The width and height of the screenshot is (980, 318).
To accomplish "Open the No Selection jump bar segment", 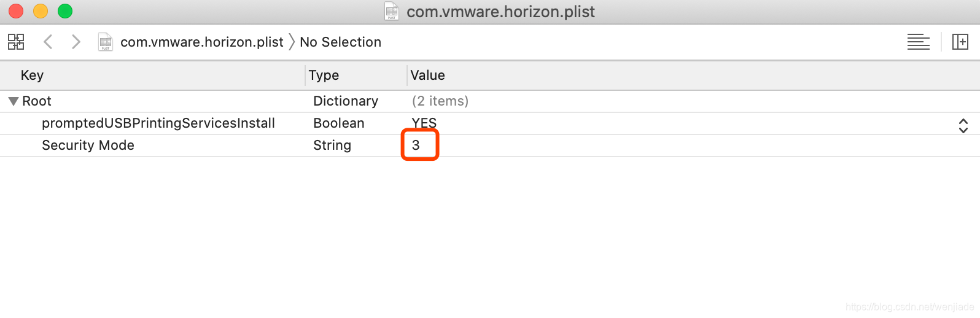I will coord(340,42).
